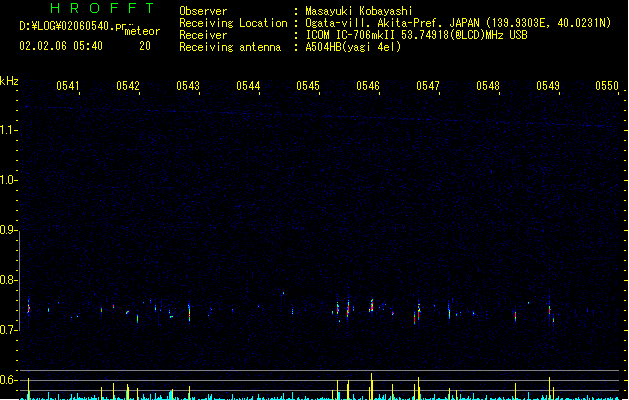Click the HROFFT program title
Image resolution: width=629 pixels, height=400 pixels.
click(102, 8)
